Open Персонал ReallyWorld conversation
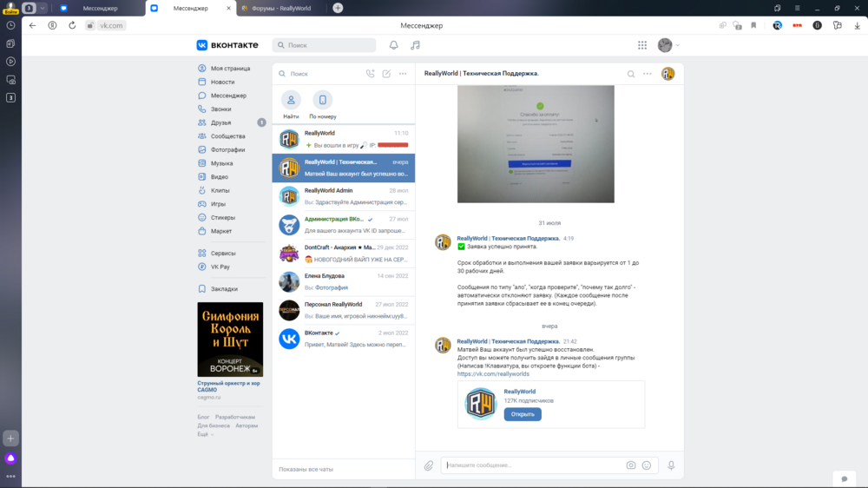The width and height of the screenshot is (868, 488). 343,310
